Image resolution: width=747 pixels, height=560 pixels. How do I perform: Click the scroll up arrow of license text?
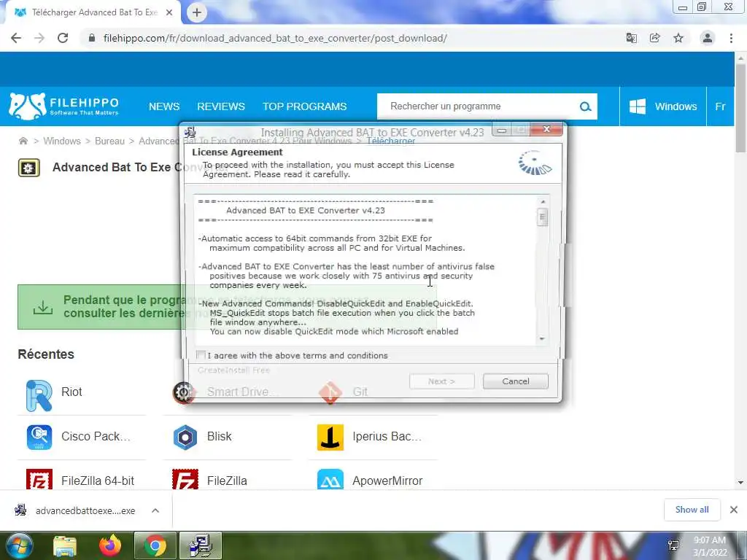(542, 202)
